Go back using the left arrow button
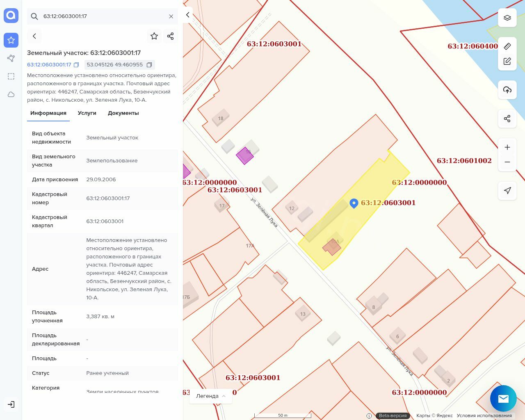525x420 pixels. pos(34,36)
